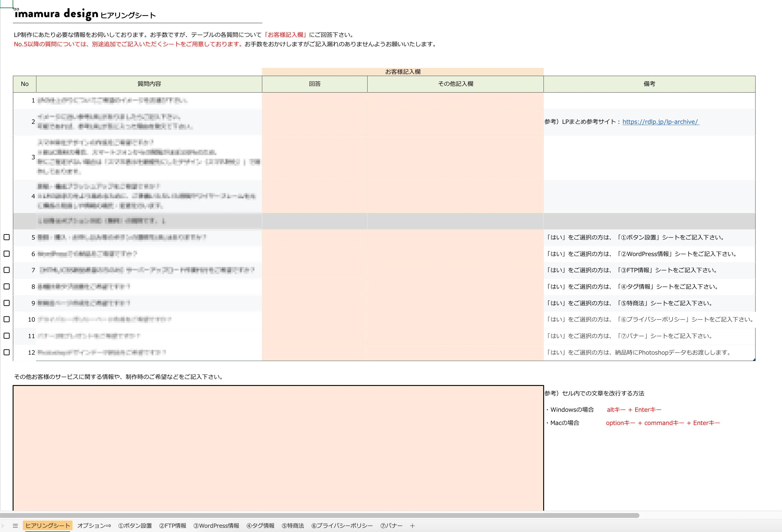Click the Windowsの場合 altキー + Enterキー line
The height and width of the screenshot is (532, 782).
click(x=604, y=410)
